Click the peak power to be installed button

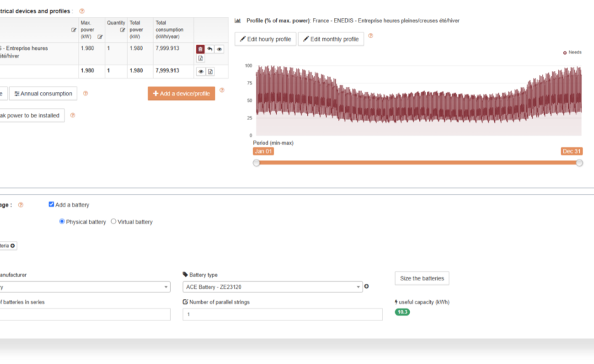click(32, 115)
